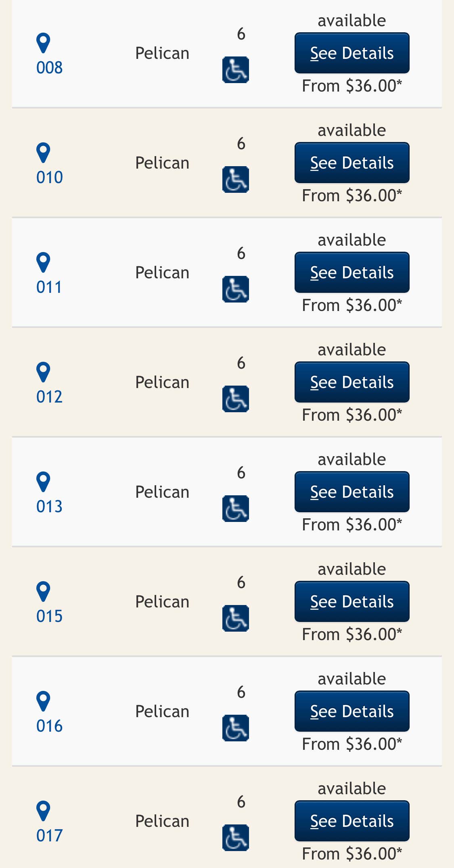The height and width of the screenshot is (868, 454).
Task: Show See Details for site 016
Action: 352,712
